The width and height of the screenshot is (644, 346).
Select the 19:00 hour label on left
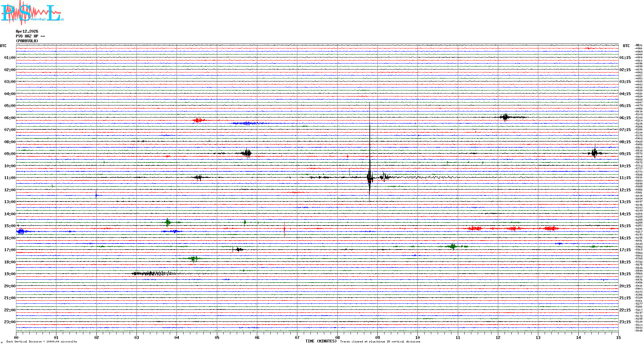10,274
